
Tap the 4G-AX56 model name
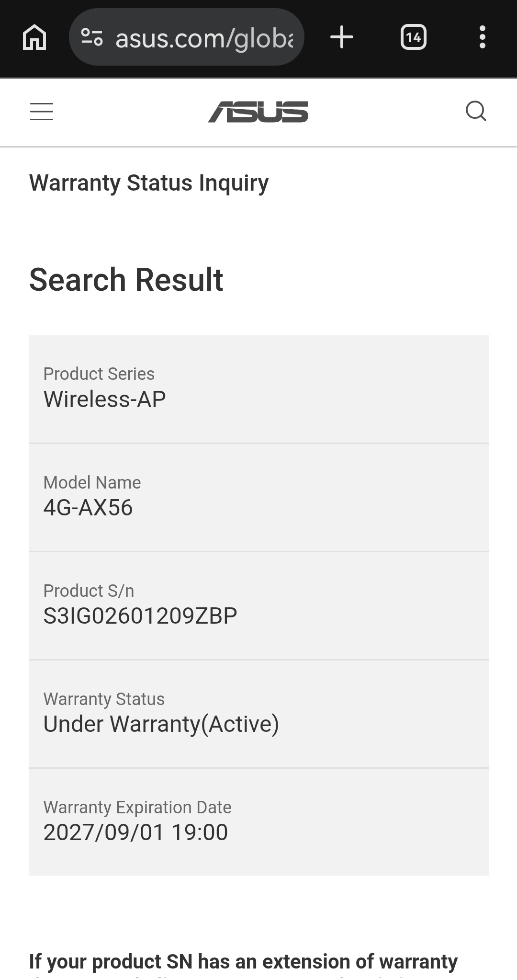[x=88, y=507]
